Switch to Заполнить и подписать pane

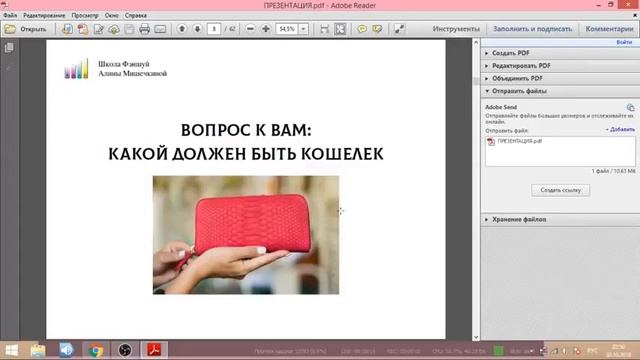coord(533,29)
